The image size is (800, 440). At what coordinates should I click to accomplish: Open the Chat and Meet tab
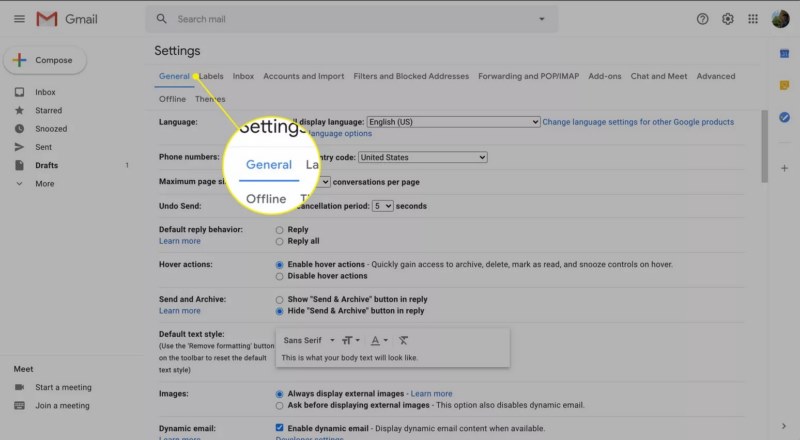click(x=659, y=76)
